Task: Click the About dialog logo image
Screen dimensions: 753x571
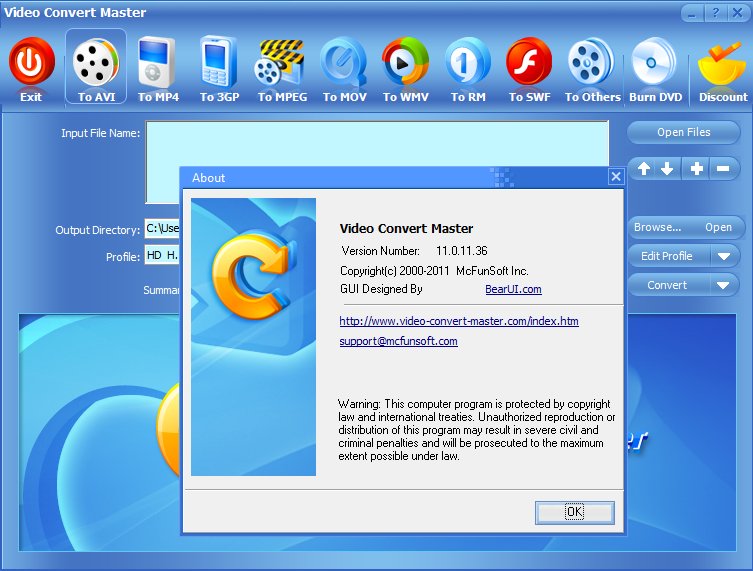Action: [254, 337]
